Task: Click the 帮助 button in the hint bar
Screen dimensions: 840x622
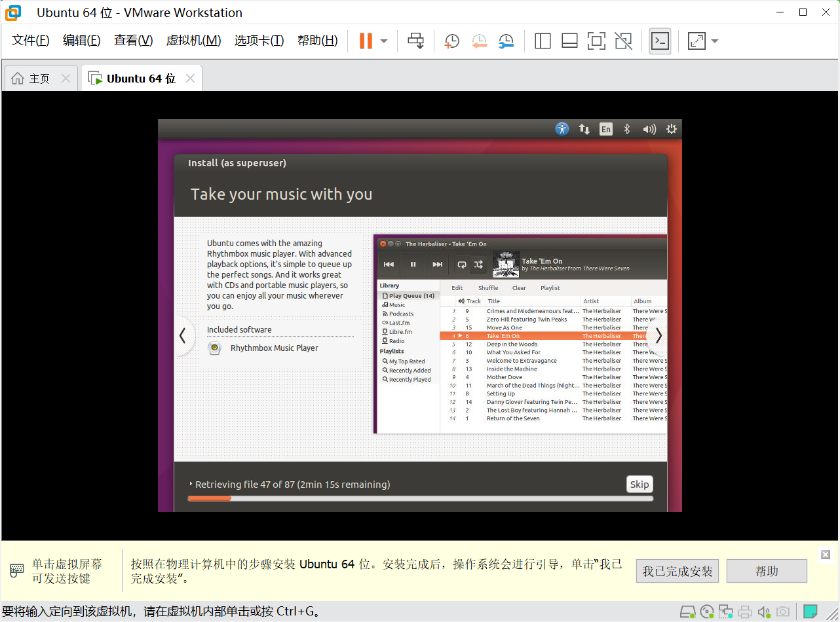Action: [x=767, y=571]
